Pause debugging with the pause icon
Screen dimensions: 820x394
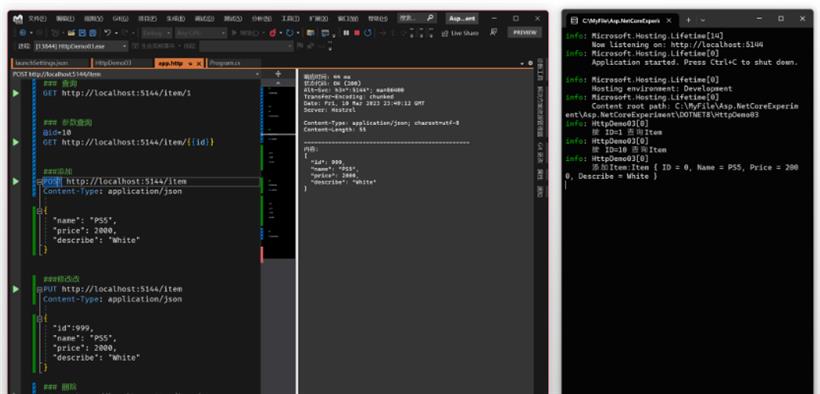pos(346,33)
